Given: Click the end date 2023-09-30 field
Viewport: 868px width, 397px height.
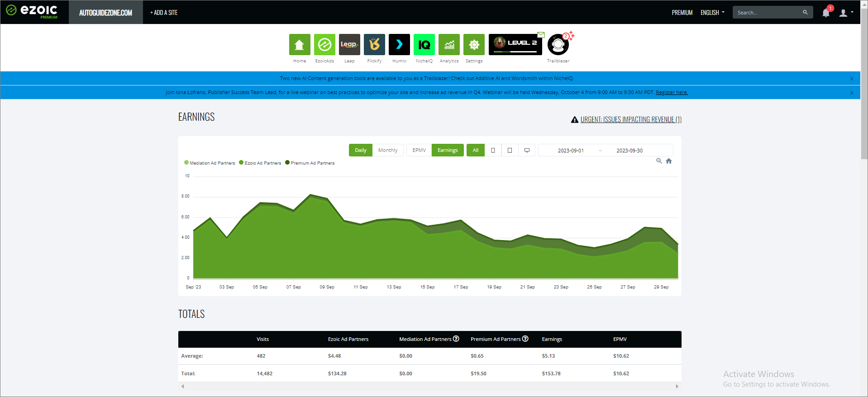Looking at the screenshot, I should 630,151.
